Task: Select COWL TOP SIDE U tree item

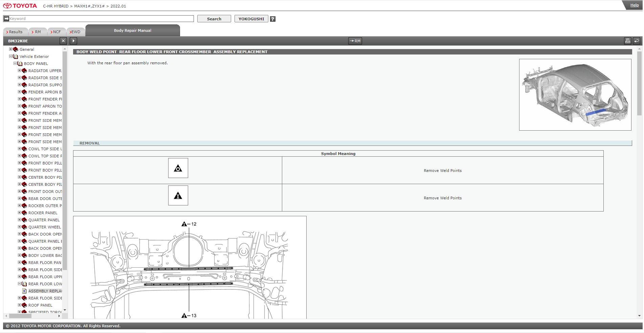Action: point(45,149)
